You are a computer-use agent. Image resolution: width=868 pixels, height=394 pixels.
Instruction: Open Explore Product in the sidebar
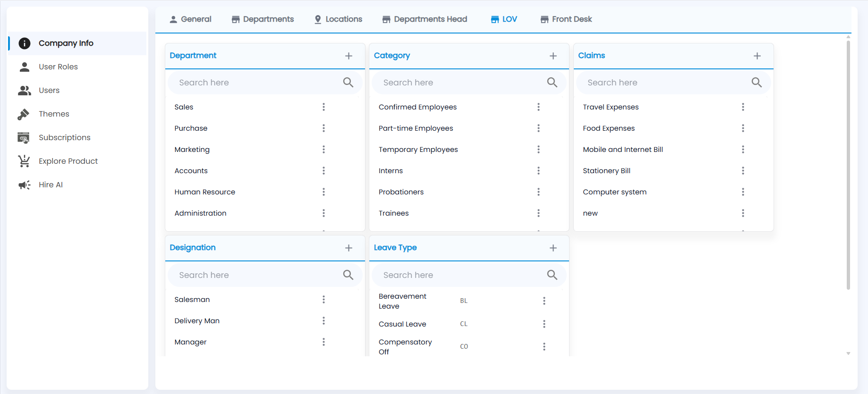point(77,161)
